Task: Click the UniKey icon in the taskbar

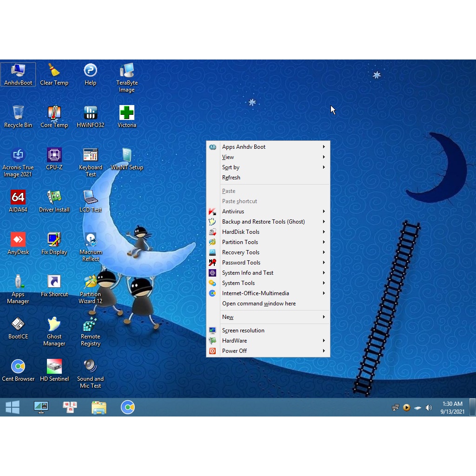Action: tap(70, 407)
